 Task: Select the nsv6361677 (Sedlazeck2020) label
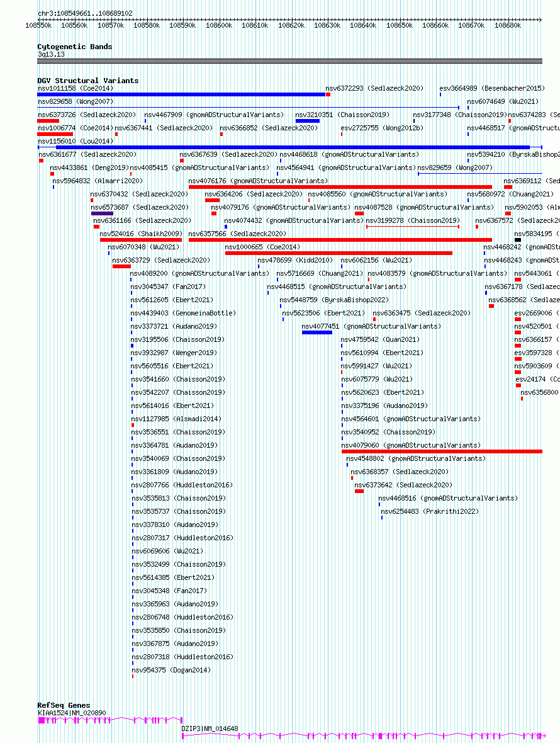[87, 155]
